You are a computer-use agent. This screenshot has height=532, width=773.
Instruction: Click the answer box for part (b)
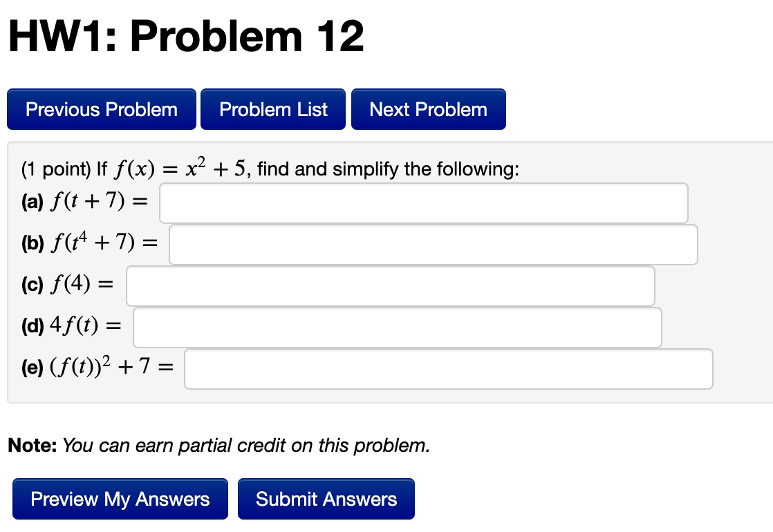(x=432, y=244)
